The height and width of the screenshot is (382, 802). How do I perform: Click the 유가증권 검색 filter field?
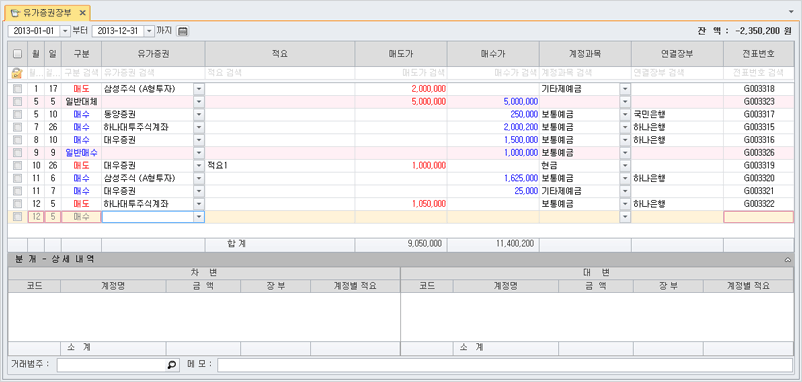153,73
